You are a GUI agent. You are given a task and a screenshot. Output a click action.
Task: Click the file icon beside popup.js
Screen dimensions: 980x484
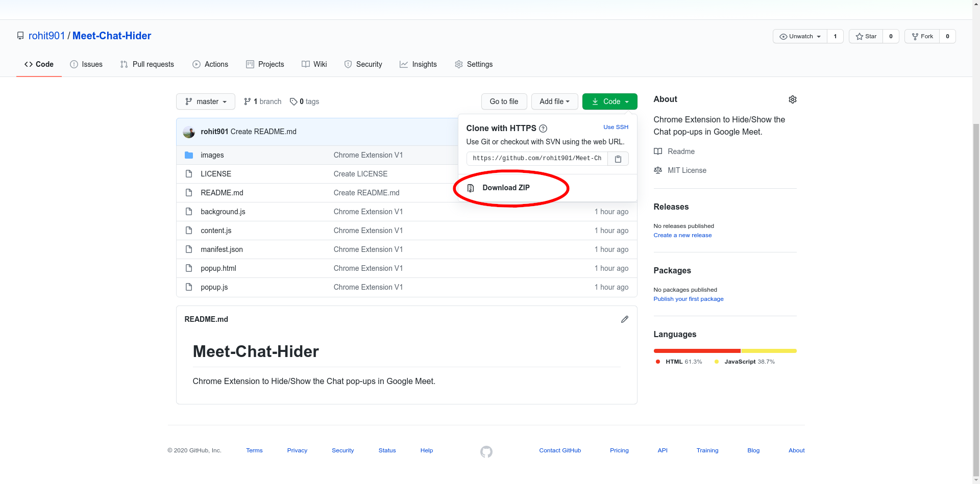tap(189, 287)
